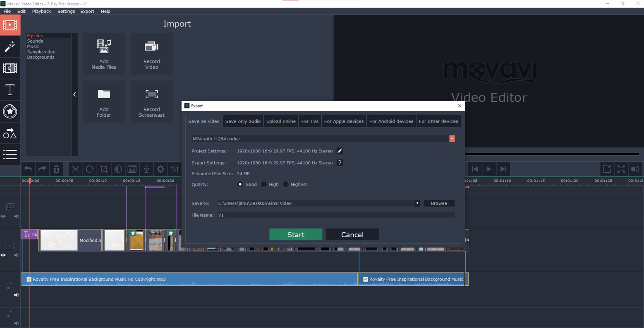The image size is (644, 328).
Task: Edit project settings with the pencil icon
Action: tap(340, 151)
